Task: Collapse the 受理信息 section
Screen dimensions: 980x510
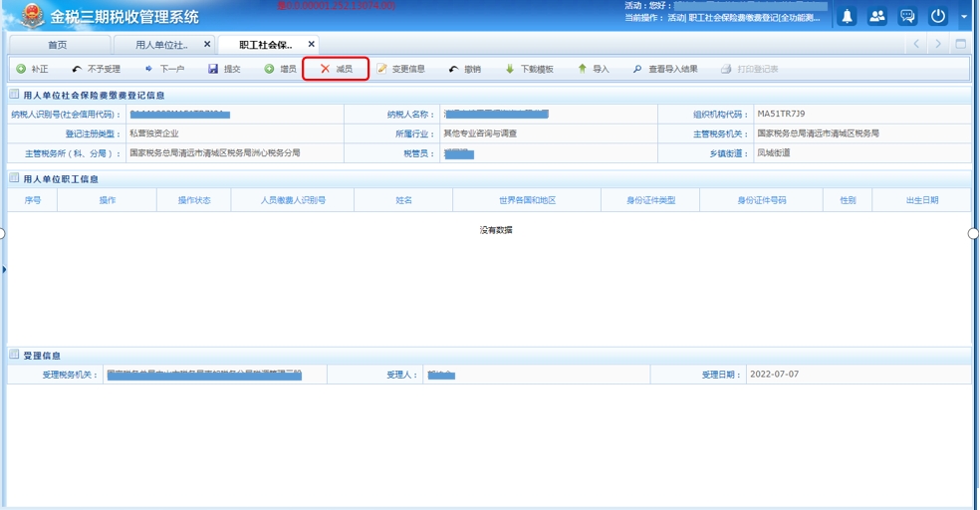Action: click(x=14, y=356)
